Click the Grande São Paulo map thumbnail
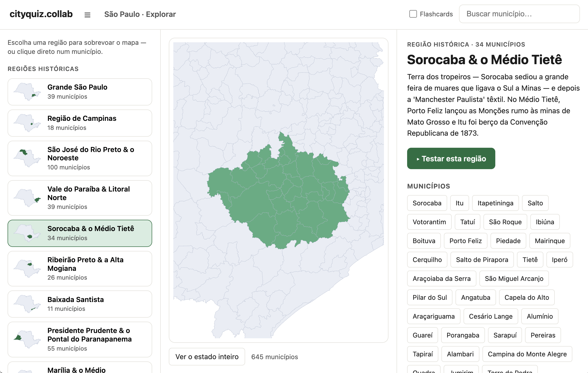Screen dimensions: 588x373 [27, 92]
